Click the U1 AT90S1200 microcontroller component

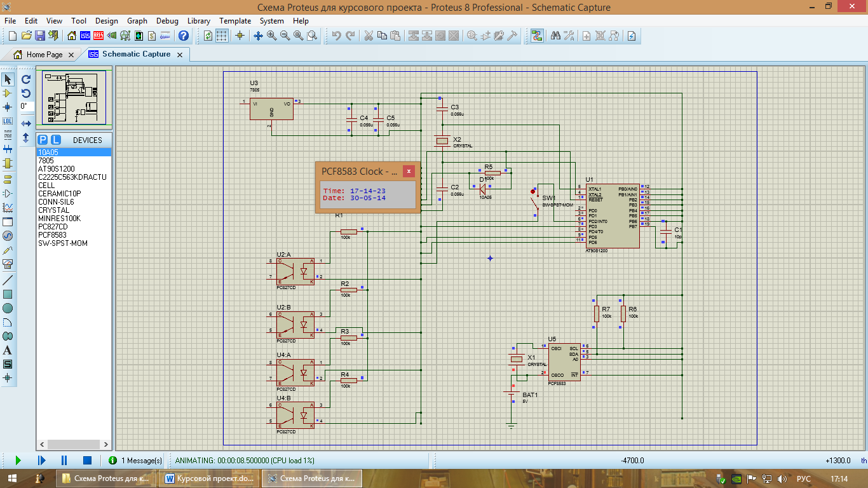point(613,215)
